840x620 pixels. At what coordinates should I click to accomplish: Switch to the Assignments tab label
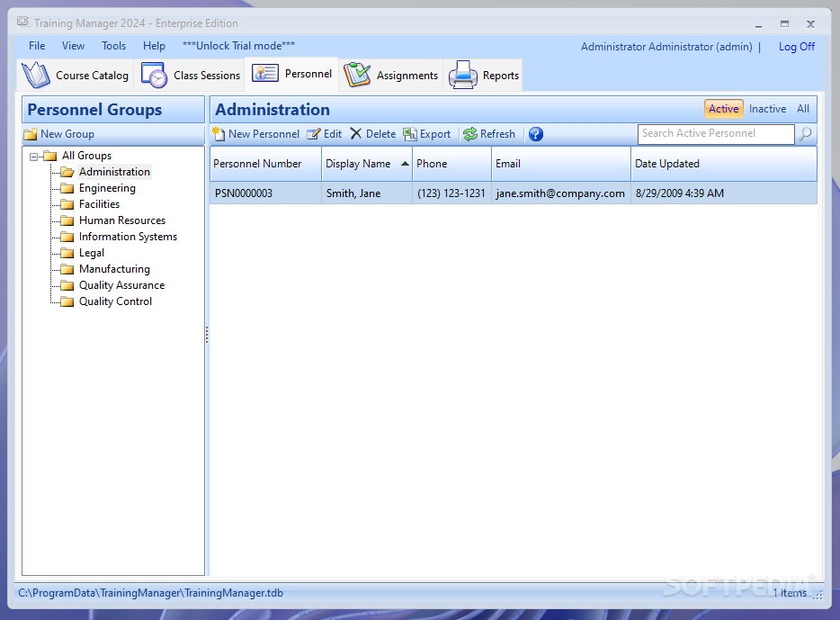pyautogui.click(x=407, y=76)
